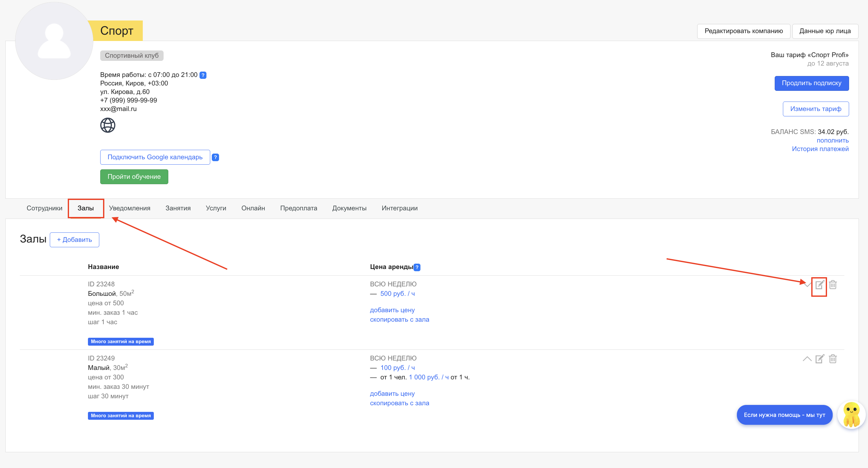Click help icon next to Цена аренды
Screen dimensions: 868x468
point(417,267)
